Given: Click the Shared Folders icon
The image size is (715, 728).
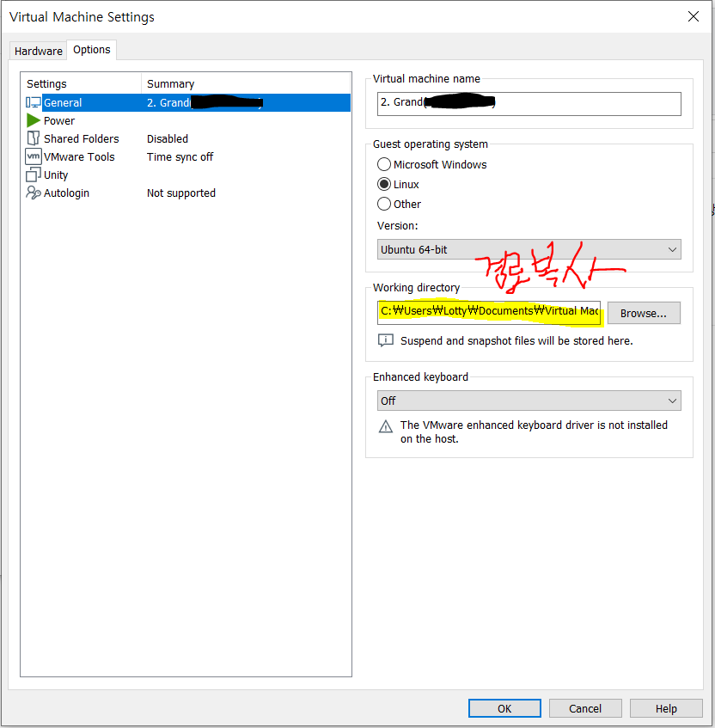Looking at the screenshot, I should [x=33, y=138].
